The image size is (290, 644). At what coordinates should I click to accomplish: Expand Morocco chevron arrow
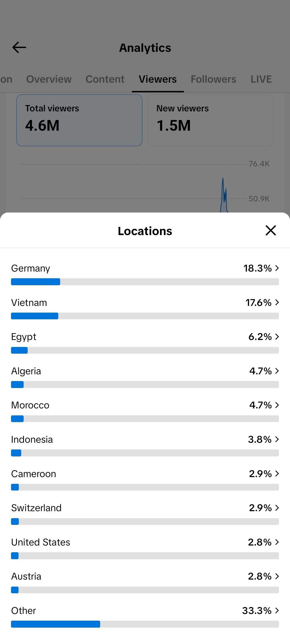click(277, 405)
